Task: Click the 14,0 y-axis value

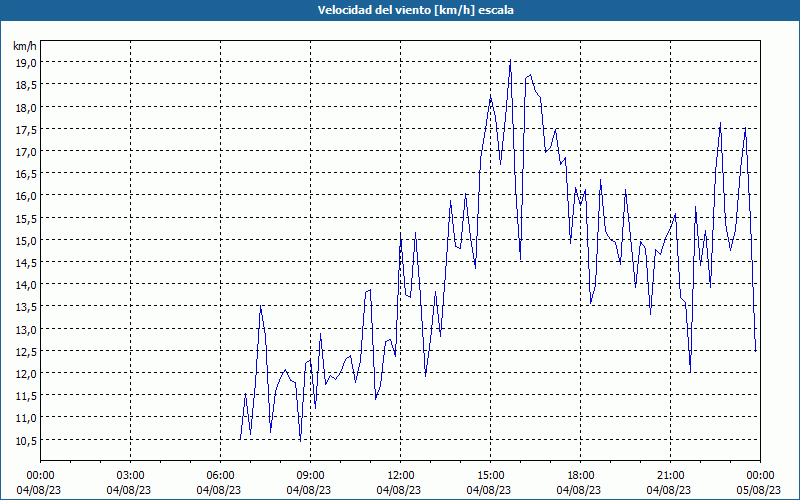Action: pyautogui.click(x=26, y=285)
